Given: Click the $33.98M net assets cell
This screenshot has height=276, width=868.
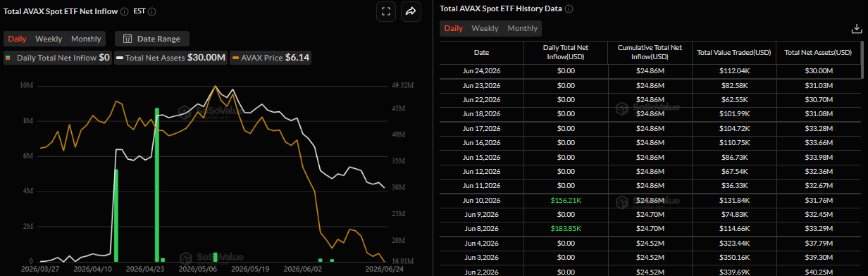Looking at the screenshot, I should pyautogui.click(x=819, y=157).
